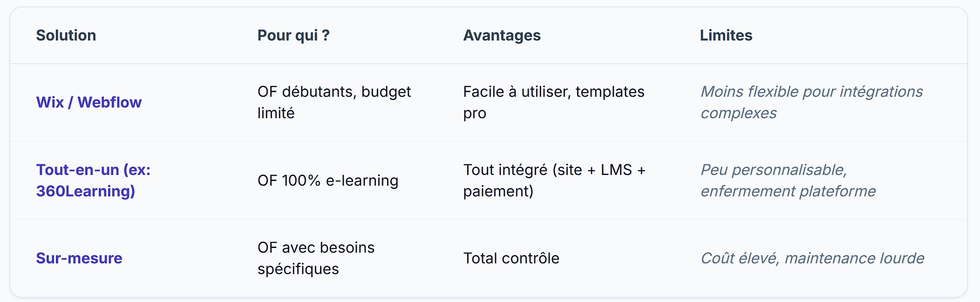The height and width of the screenshot is (302, 980).
Task: Click the word LMS in the Avantages column
Action: (616, 170)
